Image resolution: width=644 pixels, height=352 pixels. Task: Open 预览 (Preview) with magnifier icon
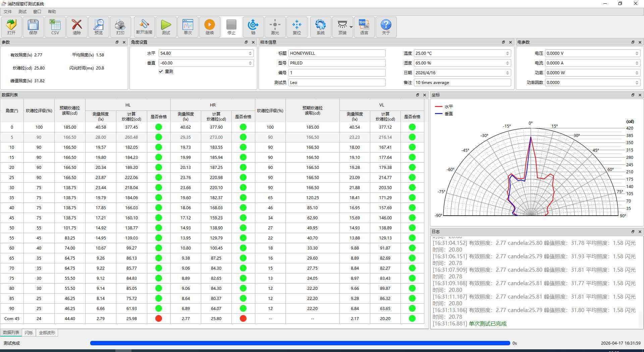click(99, 27)
